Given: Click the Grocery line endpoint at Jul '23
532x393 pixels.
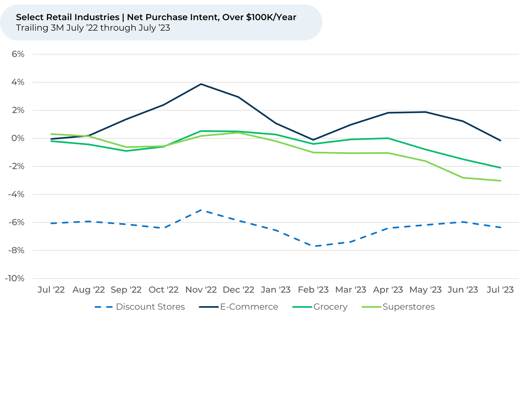Looking at the screenshot, I should (500, 168).
